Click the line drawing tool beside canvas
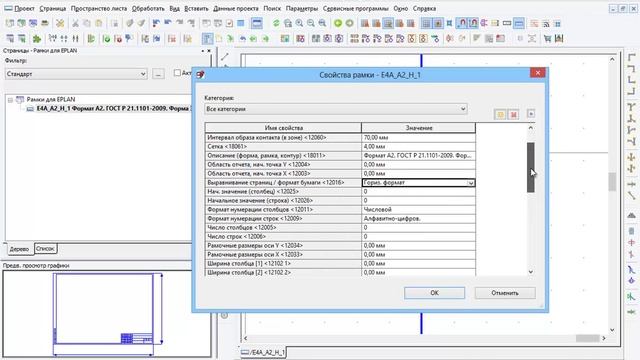Image resolution: width=640 pixels, height=360 pixels. [x=224, y=57]
